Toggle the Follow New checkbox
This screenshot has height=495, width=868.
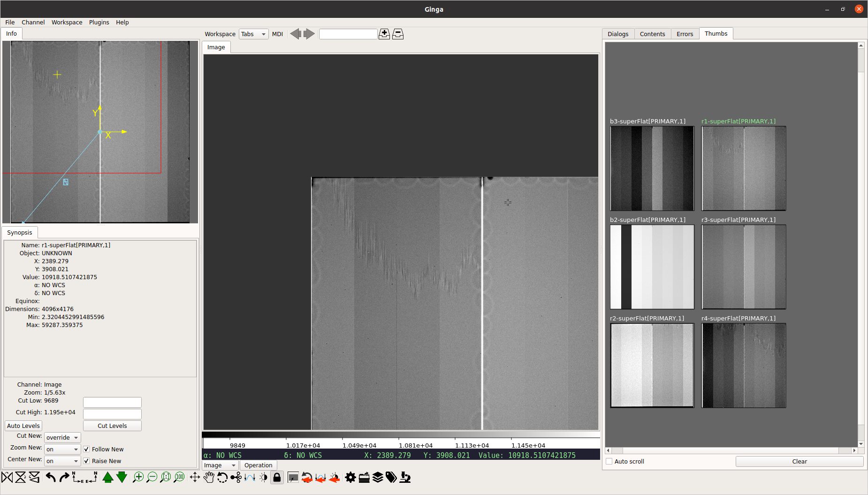coord(86,449)
